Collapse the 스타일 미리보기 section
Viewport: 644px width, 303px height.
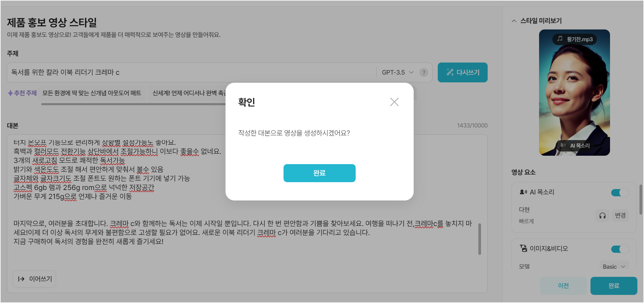point(514,21)
